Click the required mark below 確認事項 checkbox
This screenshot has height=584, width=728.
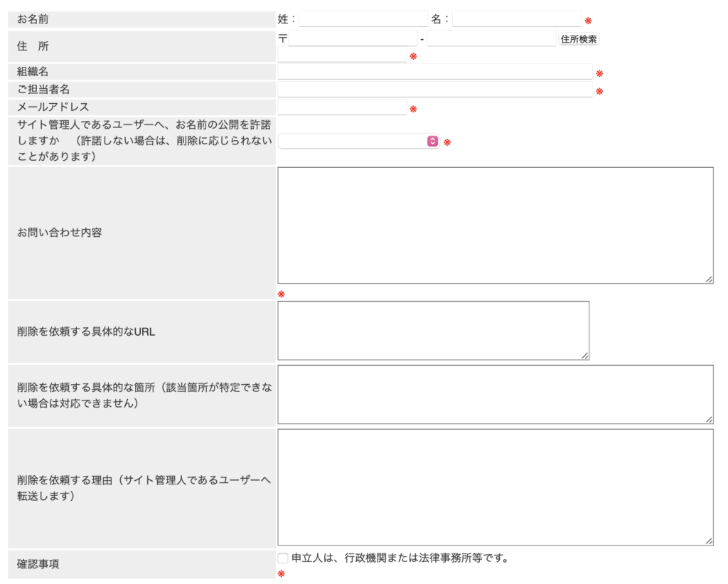(281, 573)
